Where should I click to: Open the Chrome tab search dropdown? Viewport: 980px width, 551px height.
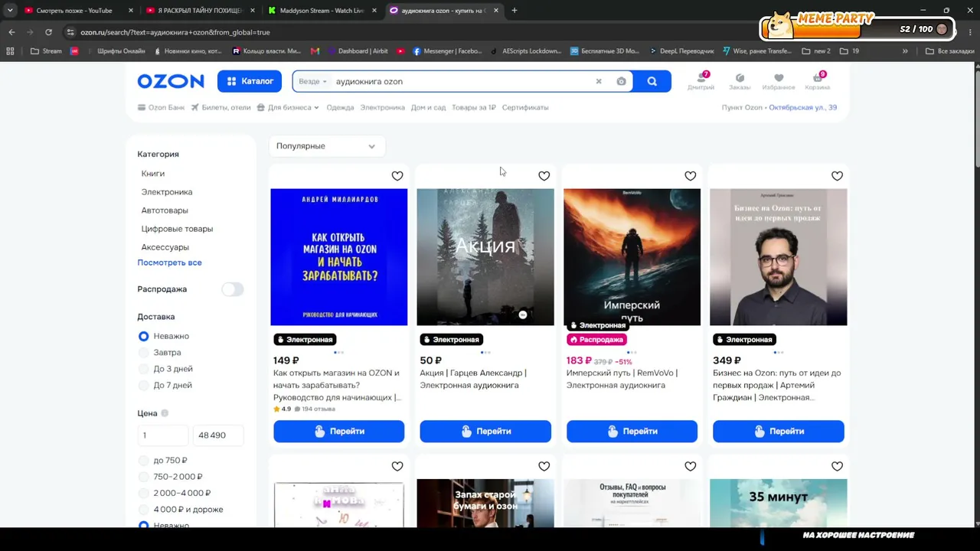coord(10,11)
